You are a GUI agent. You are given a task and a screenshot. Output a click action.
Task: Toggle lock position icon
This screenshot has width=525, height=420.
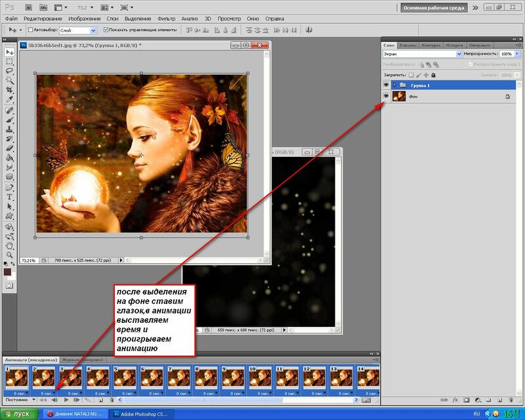[x=426, y=75]
